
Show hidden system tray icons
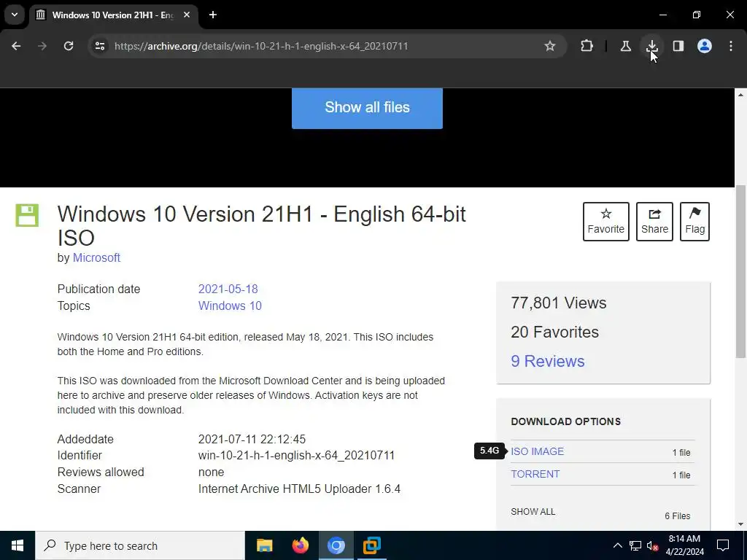[x=617, y=545]
